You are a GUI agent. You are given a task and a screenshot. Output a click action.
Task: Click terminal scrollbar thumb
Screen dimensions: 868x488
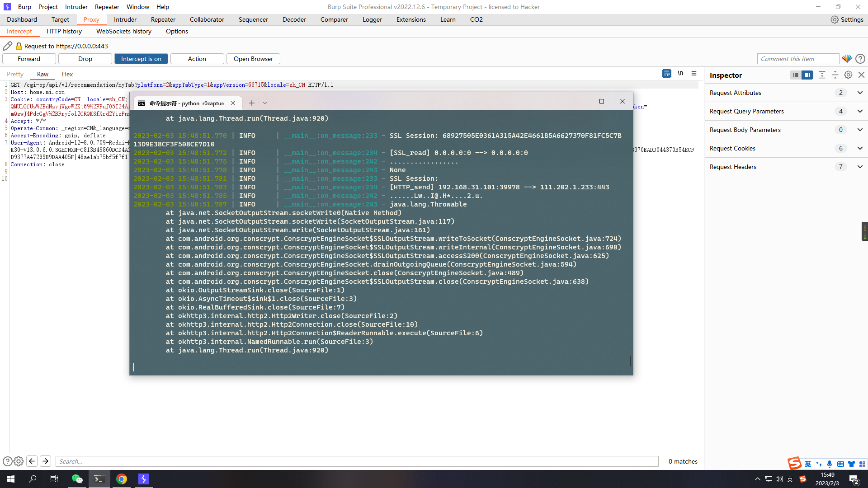pyautogui.click(x=630, y=361)
